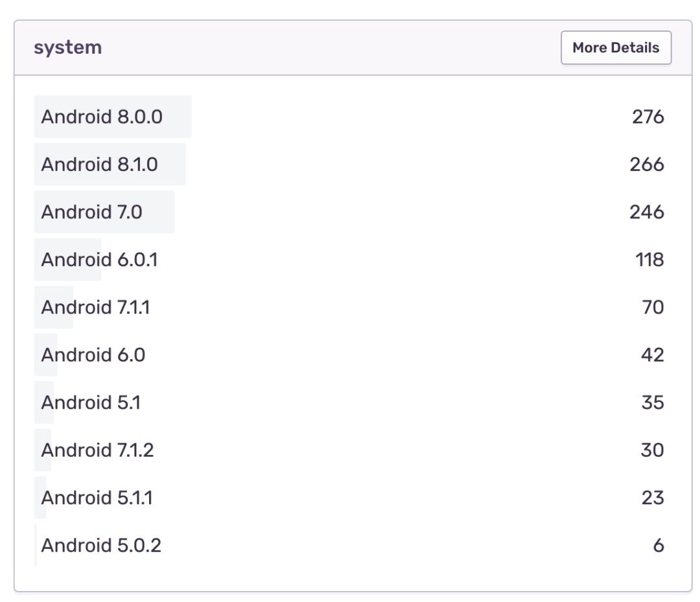Pick the Android 6.0 row label
The height and width of the screenshot is (602, 700).
pyautogui.click(x=93, y=355)
